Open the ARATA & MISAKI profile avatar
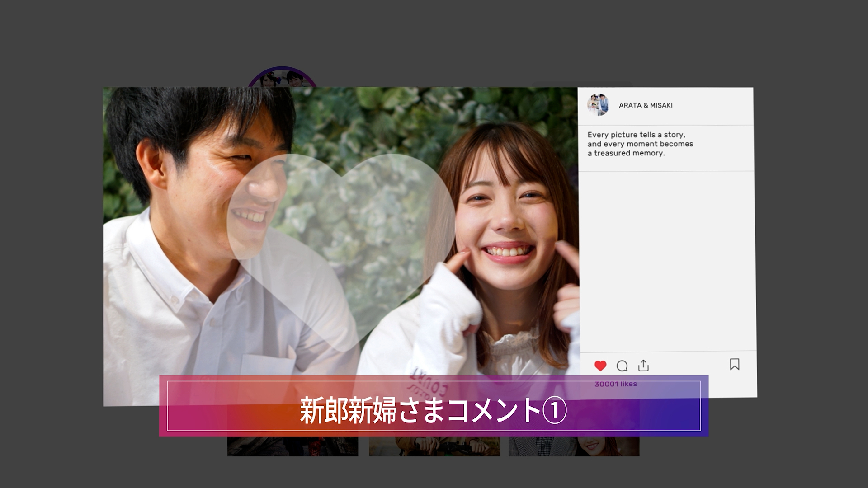This screenshot has height=488, width=868. [x=598, y=105]
